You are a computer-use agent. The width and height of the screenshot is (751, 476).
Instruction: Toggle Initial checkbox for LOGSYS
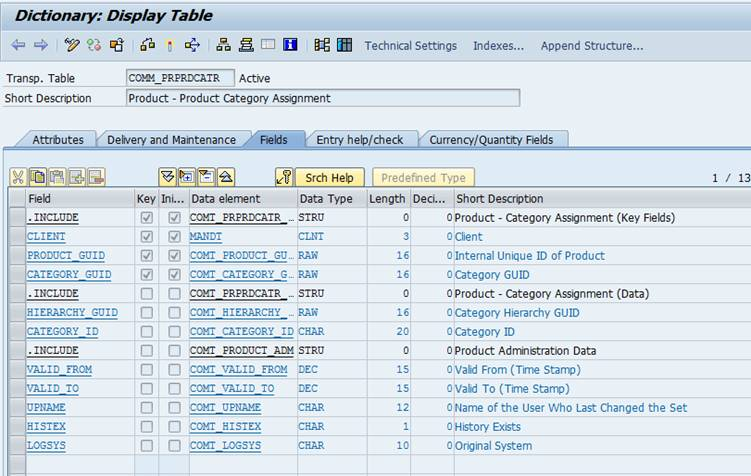174,445
